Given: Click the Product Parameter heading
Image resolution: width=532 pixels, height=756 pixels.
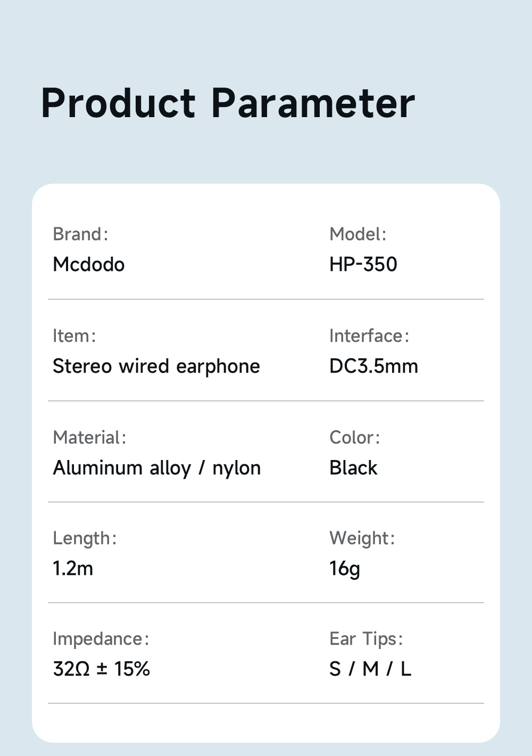Looking at the screenshot, I should pyautogui.click(x=228, y=103).
